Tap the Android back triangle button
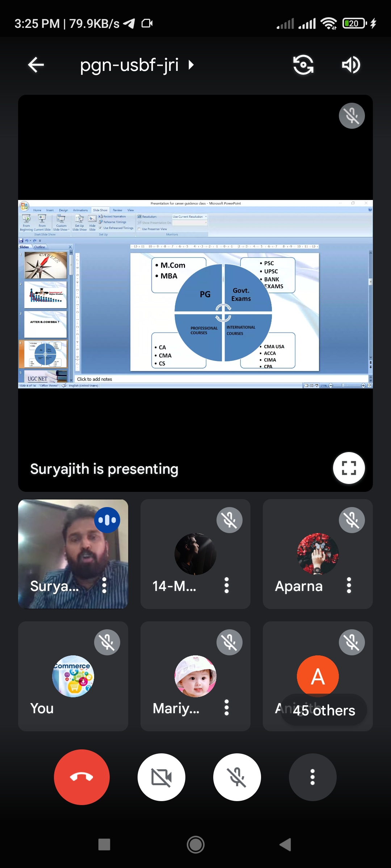The width and height of the screenshot is (391, 868). (x=285, y=845)
